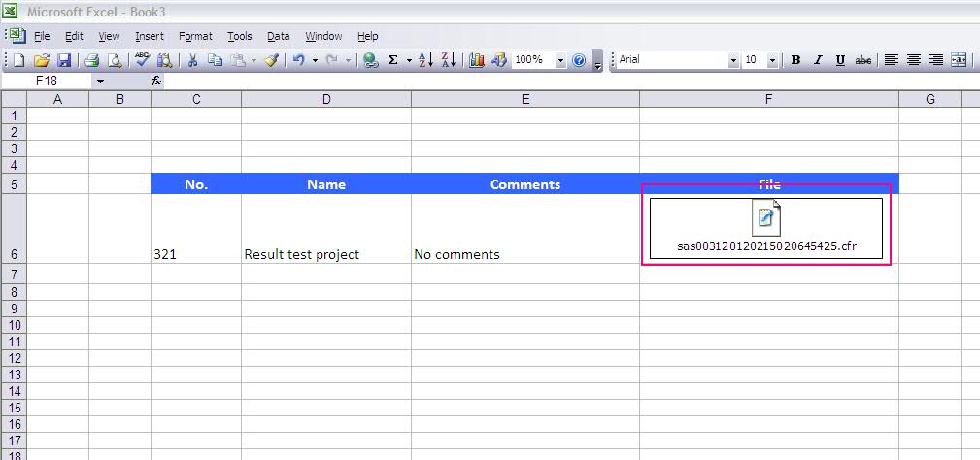This screenshot has width=980, height=460.
Task: Click the fx Insert Function icon
Action: [x=156, y=82]
